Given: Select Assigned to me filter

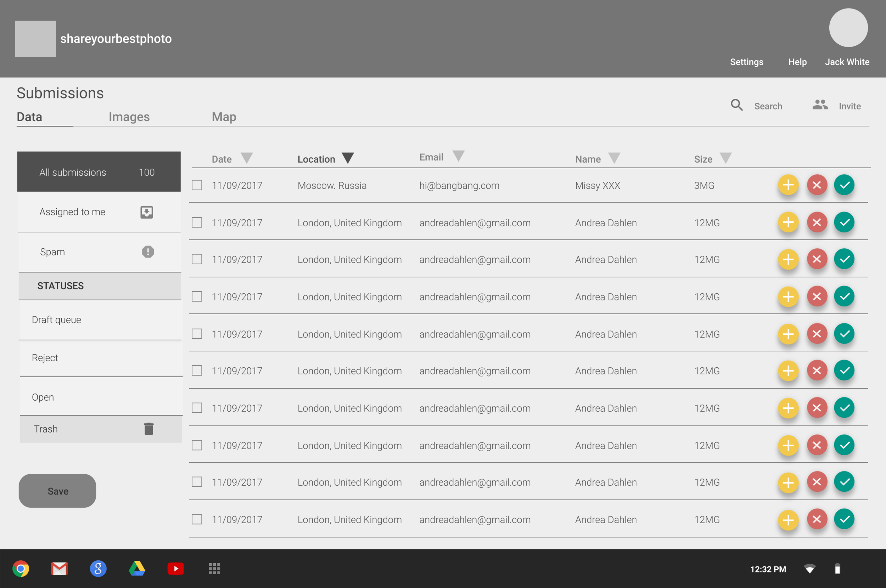Looking at the screenshot, I should (x=99, y=212).
